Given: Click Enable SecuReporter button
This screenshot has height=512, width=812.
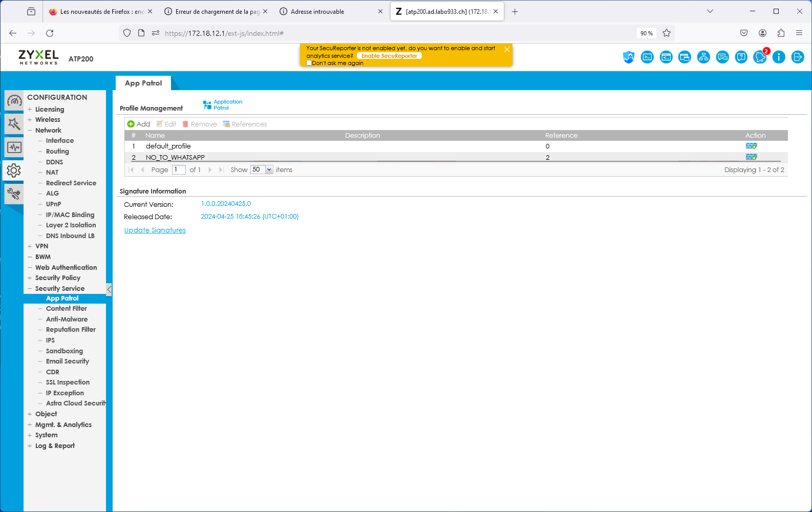Looking at the screenshot, I should click(389, 56).
